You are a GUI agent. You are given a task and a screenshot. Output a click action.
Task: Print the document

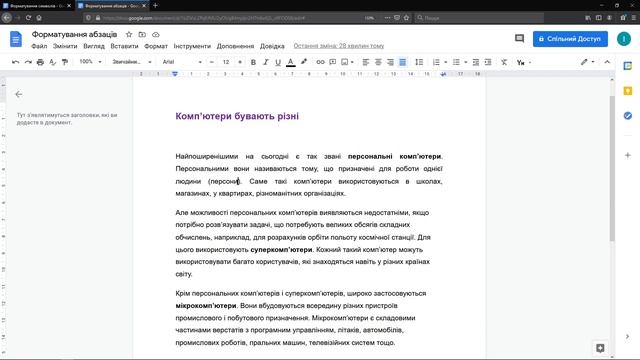click(x=40, y=62)
